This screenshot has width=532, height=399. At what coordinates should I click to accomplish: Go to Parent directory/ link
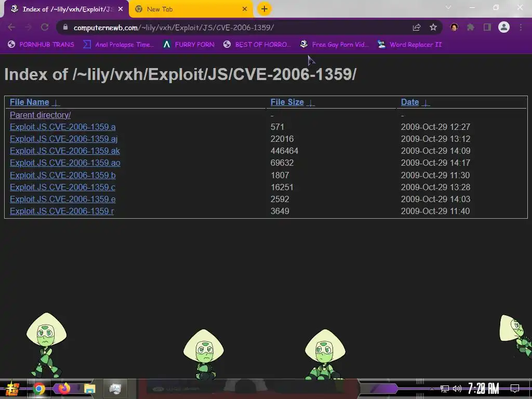[41, 115]
